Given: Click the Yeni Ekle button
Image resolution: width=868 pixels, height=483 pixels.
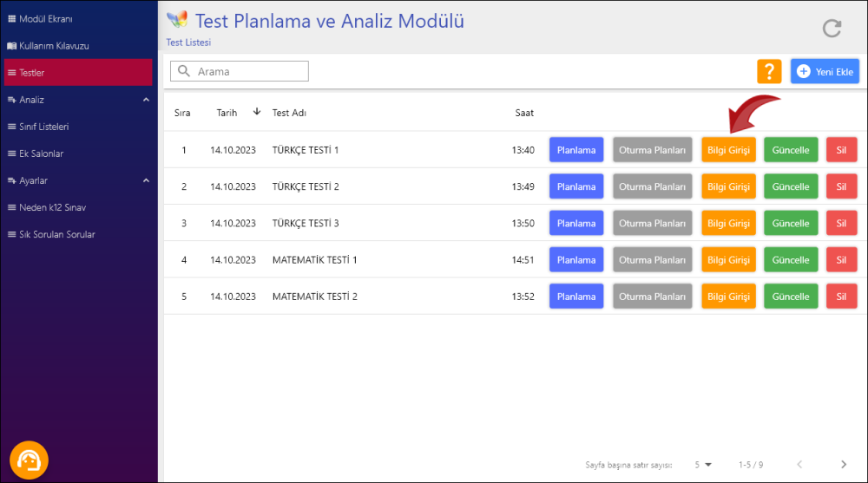Looking at the screenshot, I should pyautogui.click(x=825, y=72).
